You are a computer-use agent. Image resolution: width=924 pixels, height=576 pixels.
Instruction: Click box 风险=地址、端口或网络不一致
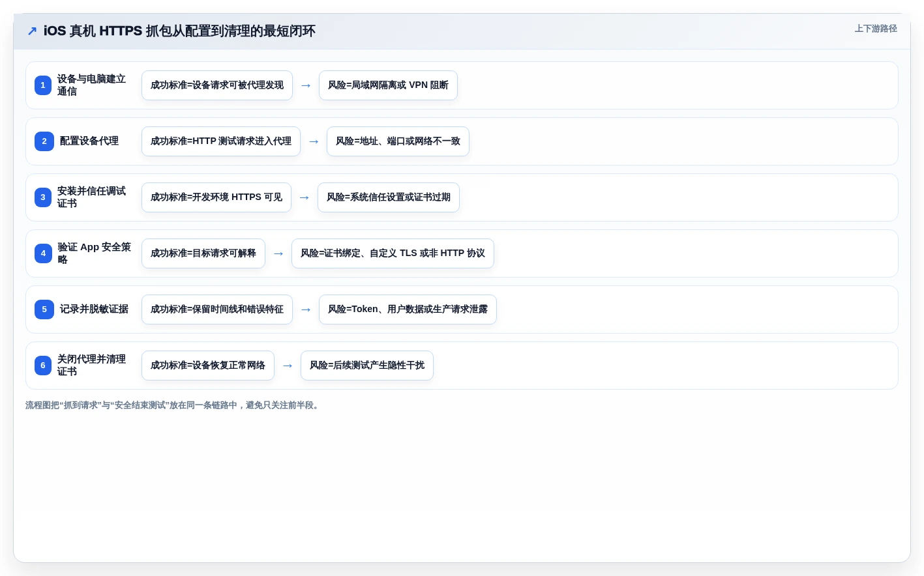398,141
